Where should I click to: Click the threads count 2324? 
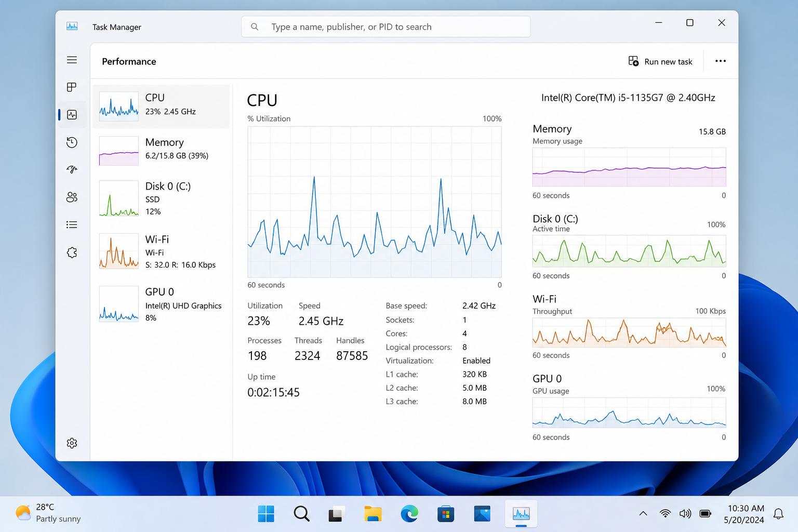(308, 356)
